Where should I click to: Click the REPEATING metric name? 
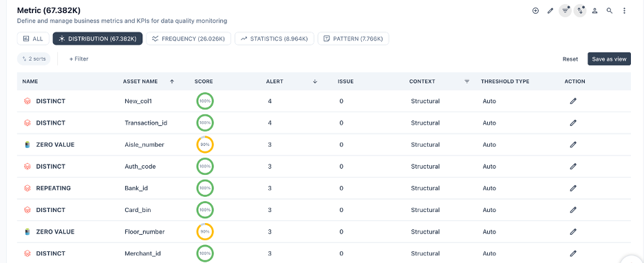point(54,188)
